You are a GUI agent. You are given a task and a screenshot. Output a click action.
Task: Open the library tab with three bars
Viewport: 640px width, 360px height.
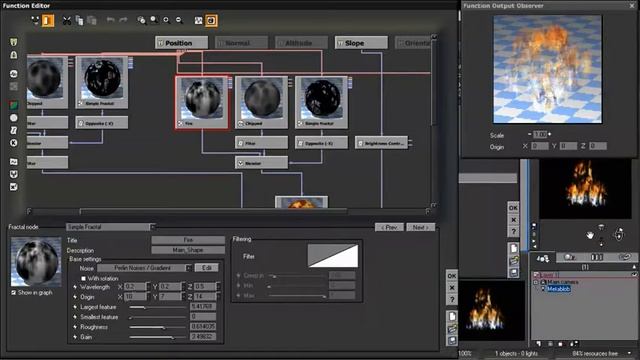(x=597, y=258)
